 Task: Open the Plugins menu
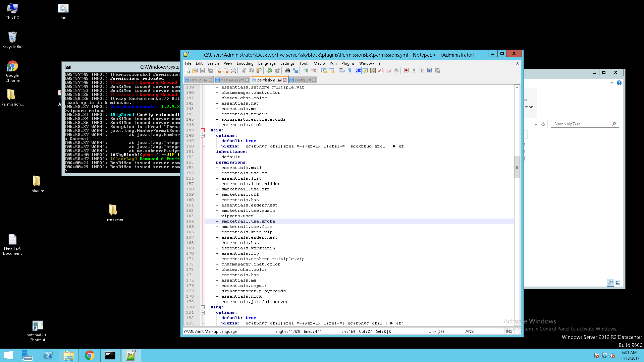(x=347, y=63)
